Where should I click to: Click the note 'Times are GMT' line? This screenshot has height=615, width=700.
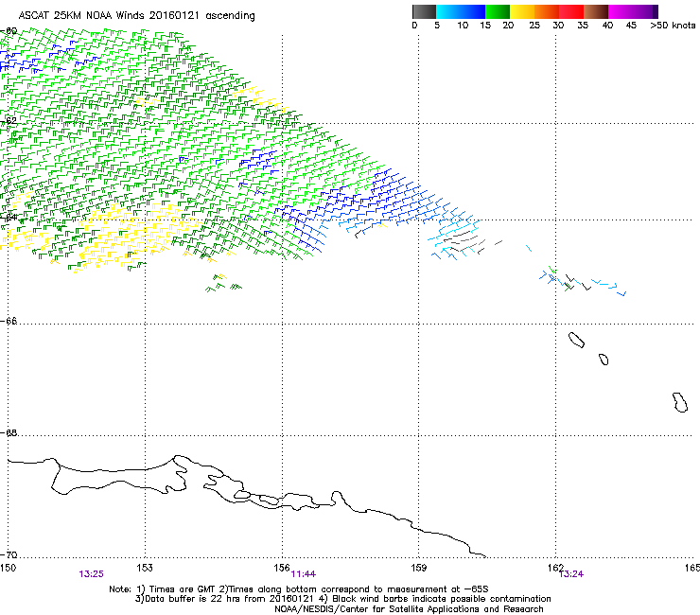(x=299, y=589)
